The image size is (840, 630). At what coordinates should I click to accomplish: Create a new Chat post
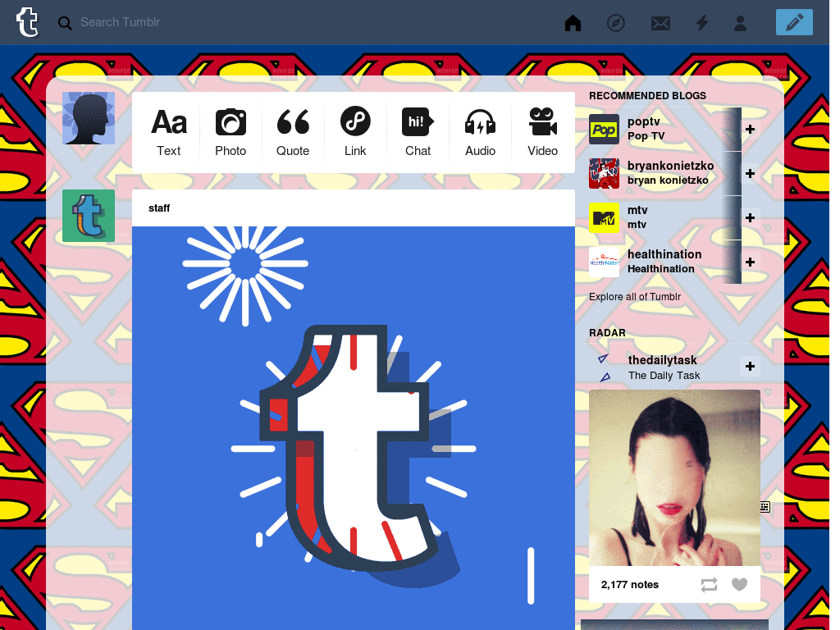click(x=418, y=132)
